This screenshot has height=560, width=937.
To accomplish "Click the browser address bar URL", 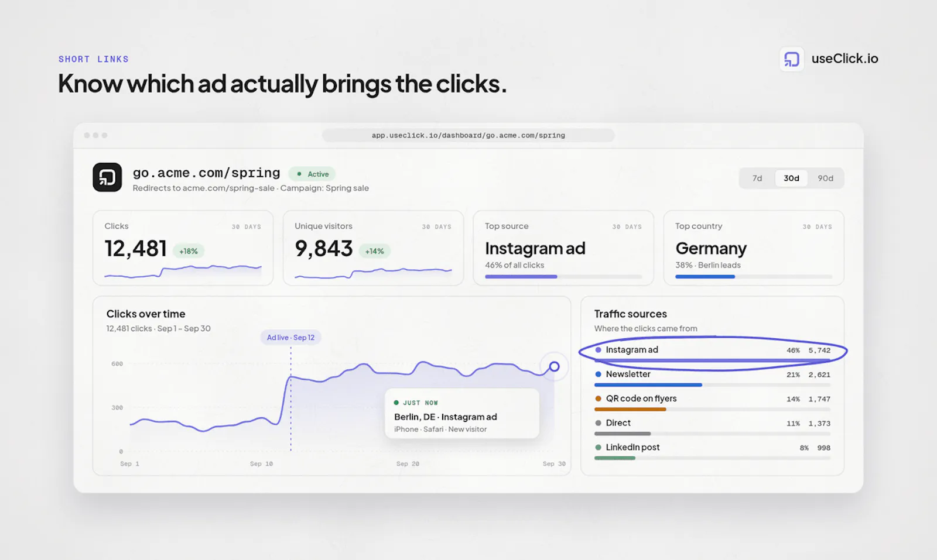I will pyautogui.click(x=468, y=135).
